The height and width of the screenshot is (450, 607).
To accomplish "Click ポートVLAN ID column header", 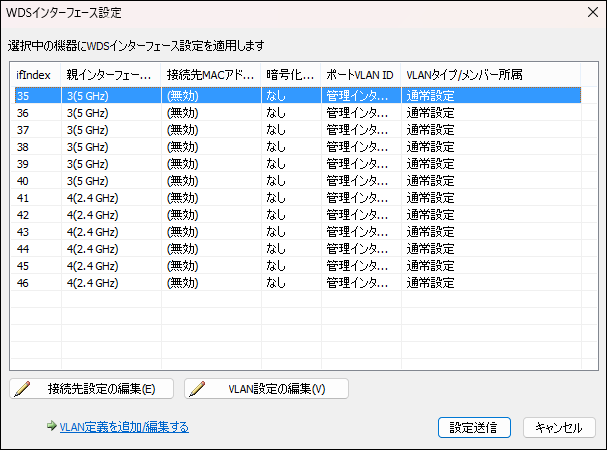I will [x=360, y=75].
